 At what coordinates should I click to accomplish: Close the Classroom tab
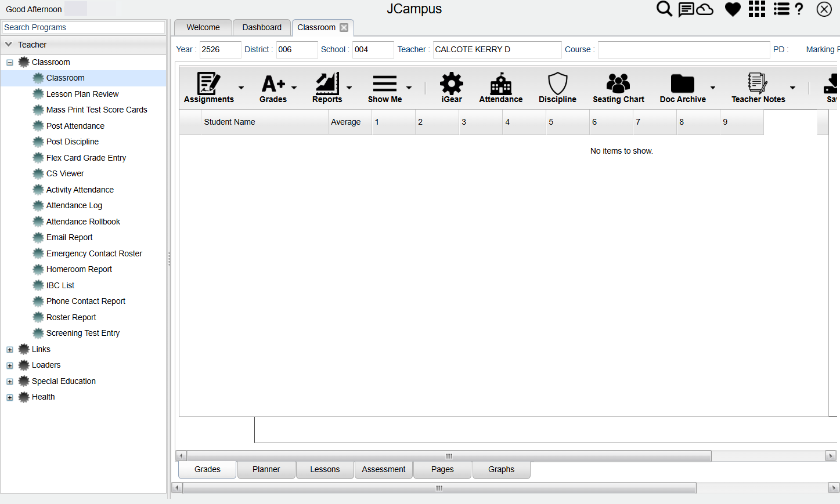[x=344, y=27]
